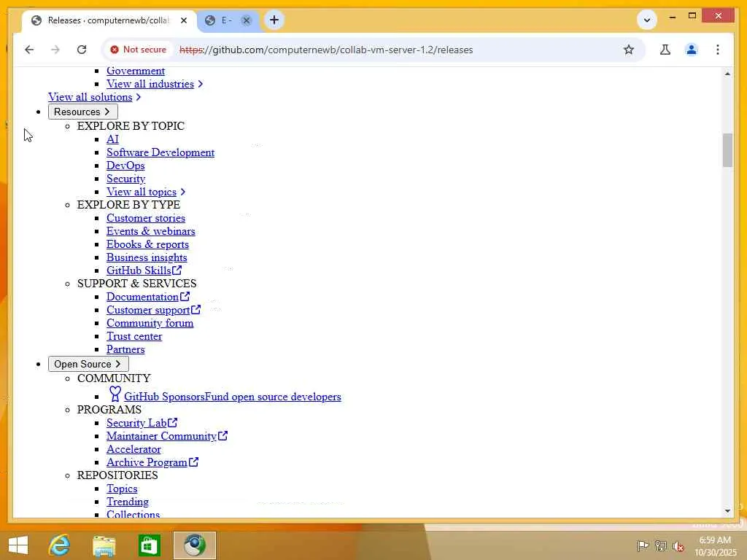Open File Explorer from taskbar
This screenshot has width=747, height=560.
click(x=104, y=545)
